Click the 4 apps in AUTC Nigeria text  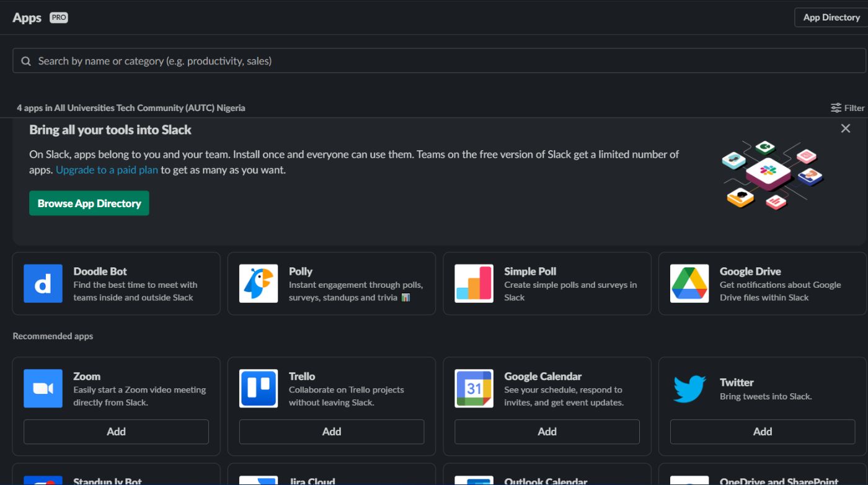(x=131, y=108)
